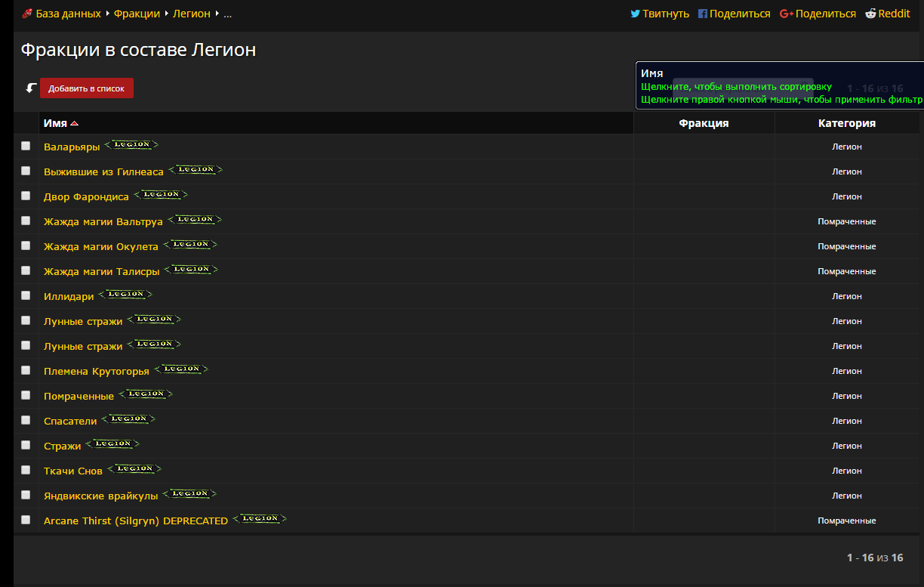Sort by the Фракция column header

[704, 123]
